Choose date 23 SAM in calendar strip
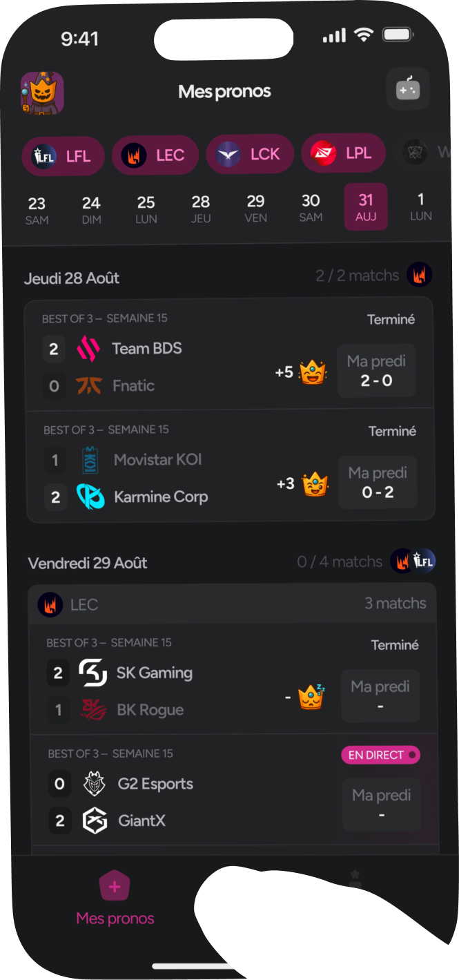The height and width of the screenshot is (980, 459). click(x=37, y=210)
